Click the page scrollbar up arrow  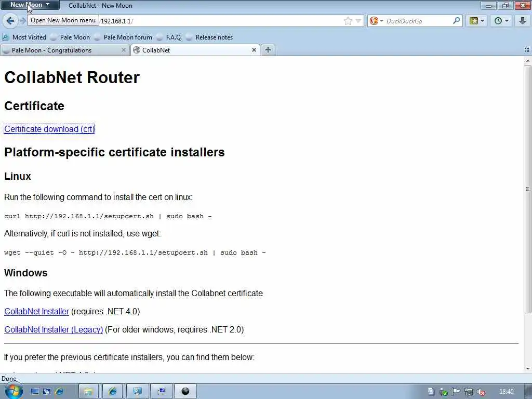pos(528,61)
